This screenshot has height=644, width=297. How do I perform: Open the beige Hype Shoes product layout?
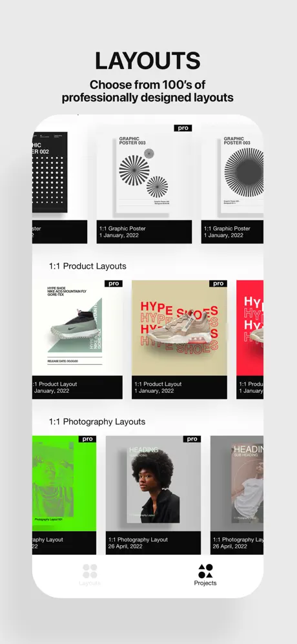179,327
